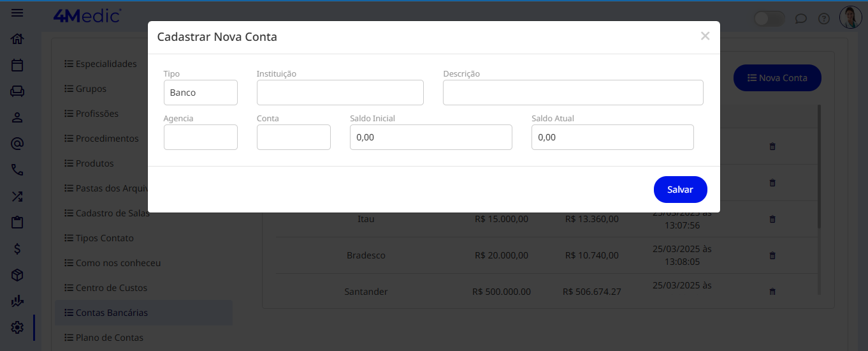Screen dimensions: 868x351
Task: Delete the Santander account with trash icon
Action: pos(772,292)
